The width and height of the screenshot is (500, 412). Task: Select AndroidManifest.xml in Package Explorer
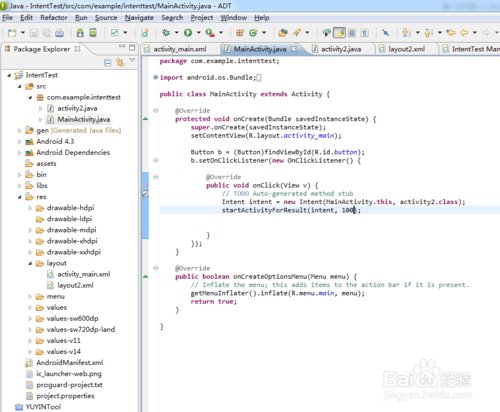coord(69,362)
